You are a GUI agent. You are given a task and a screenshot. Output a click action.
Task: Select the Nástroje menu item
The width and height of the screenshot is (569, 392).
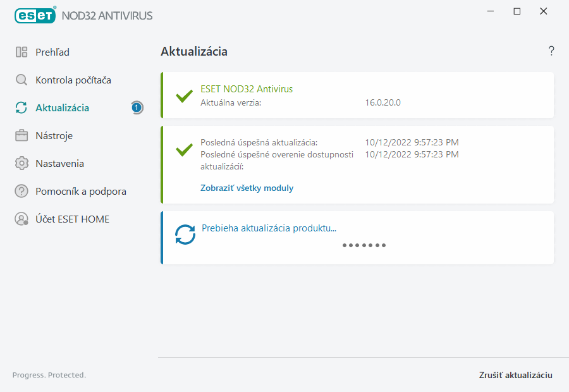[54, 136]
